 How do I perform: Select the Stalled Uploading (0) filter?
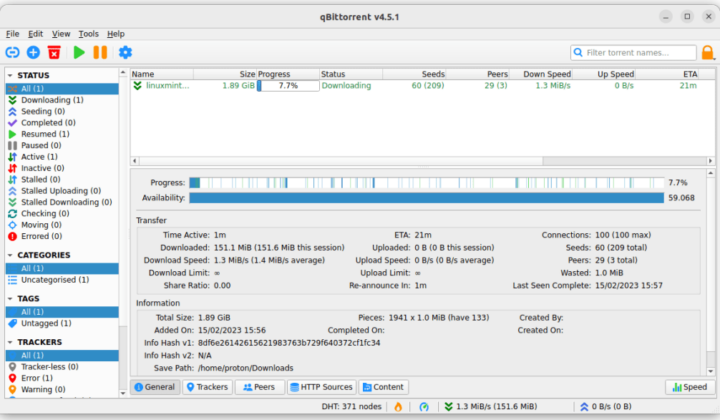[x=62, y=190]
